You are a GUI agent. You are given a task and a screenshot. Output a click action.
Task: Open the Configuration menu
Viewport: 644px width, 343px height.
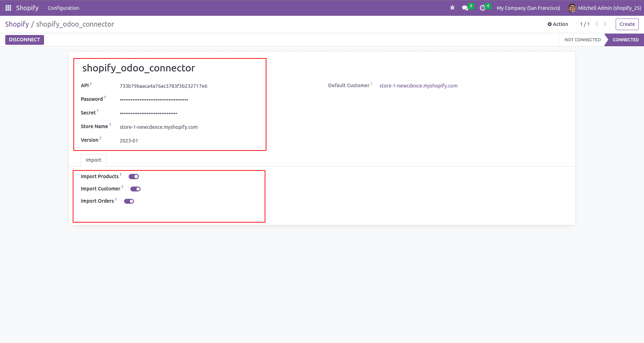point(63,8)
